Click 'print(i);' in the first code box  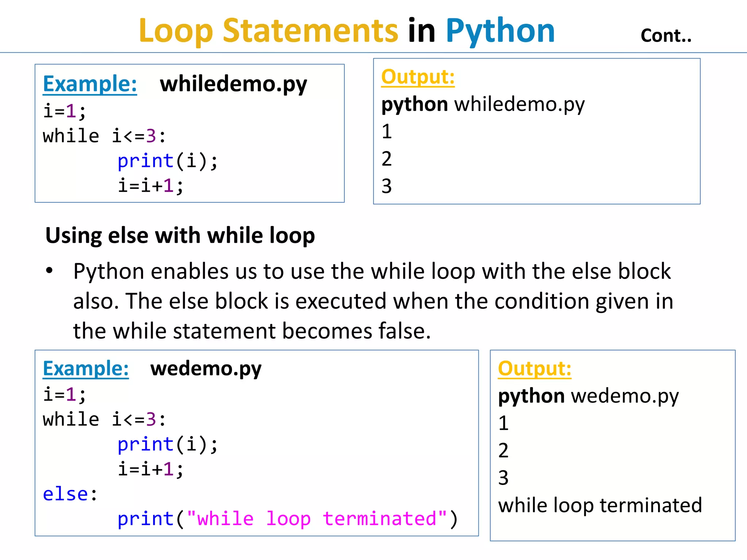(x=167, y=161)
